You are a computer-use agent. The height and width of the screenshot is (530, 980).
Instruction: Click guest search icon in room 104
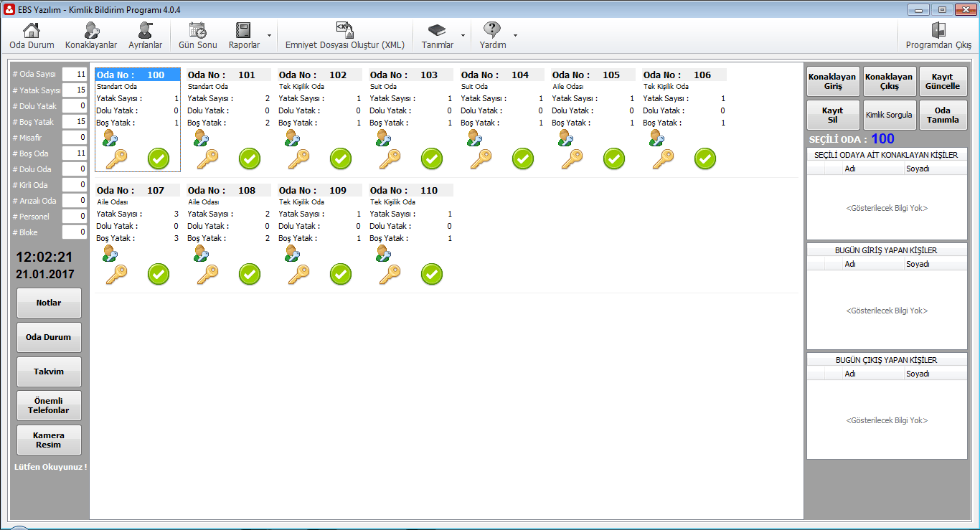coord(475,138)
